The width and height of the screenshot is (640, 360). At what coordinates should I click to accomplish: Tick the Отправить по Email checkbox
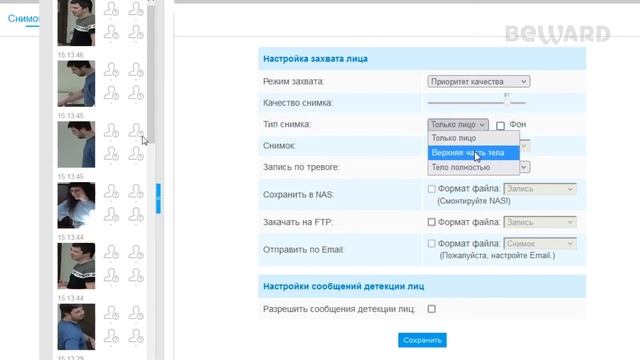pos(431,244)
